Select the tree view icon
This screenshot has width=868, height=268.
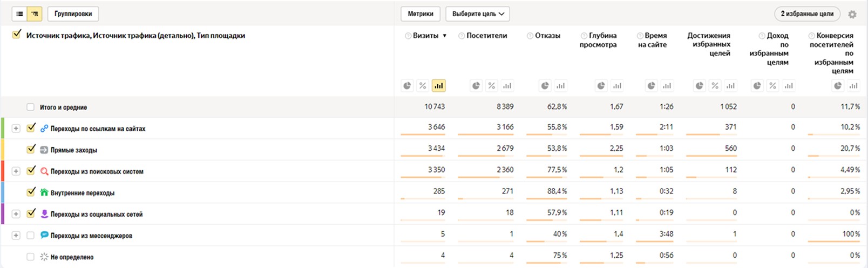(x=35, y=14)
